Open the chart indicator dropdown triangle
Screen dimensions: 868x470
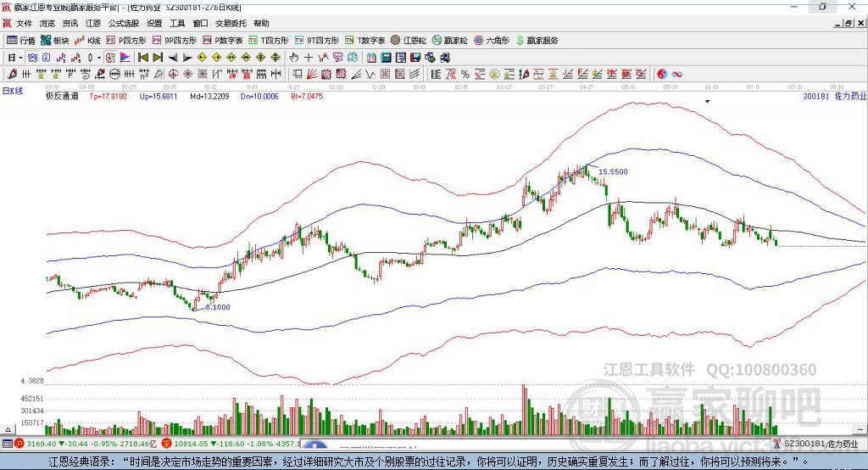[707, 102]
